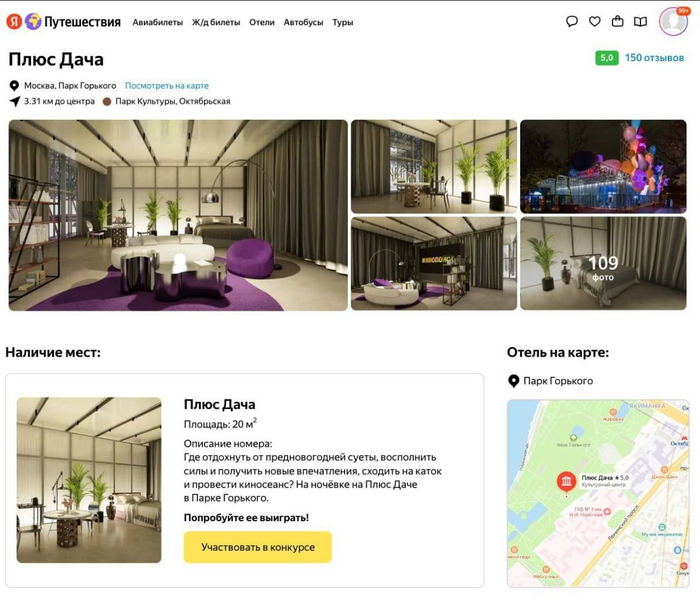Click the Площадь: 20 м² text
This screenshot has height=601, width=700.
pyautogui.click(x=220, y=423)
